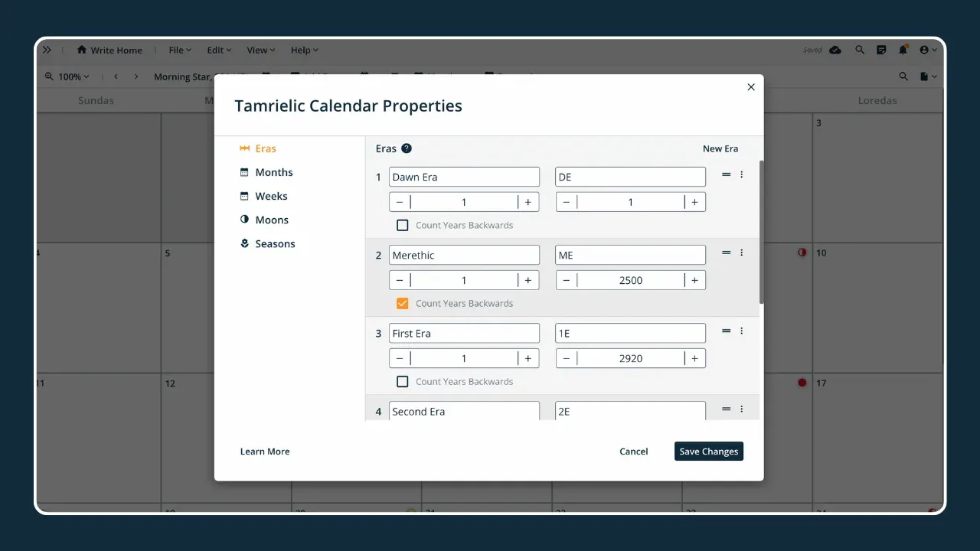Open the File dropdown menu
This screenshot has width=980, height=551.
click(180, 51)
